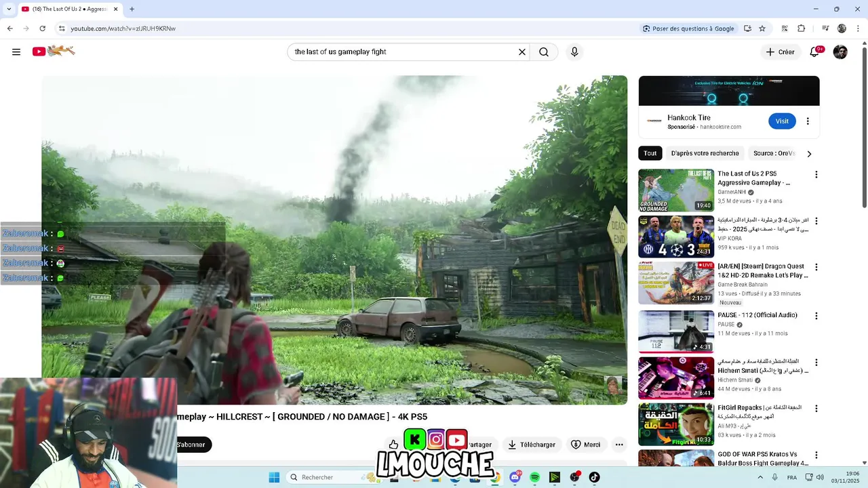Viewport: 868px width, 488px height.
Task: Open options for PAUSE - 112 video
Action: (816, 316)
